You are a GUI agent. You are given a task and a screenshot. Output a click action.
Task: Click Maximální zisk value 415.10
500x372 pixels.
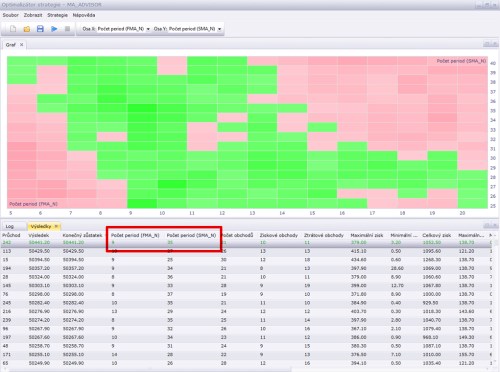click(359, 251)
